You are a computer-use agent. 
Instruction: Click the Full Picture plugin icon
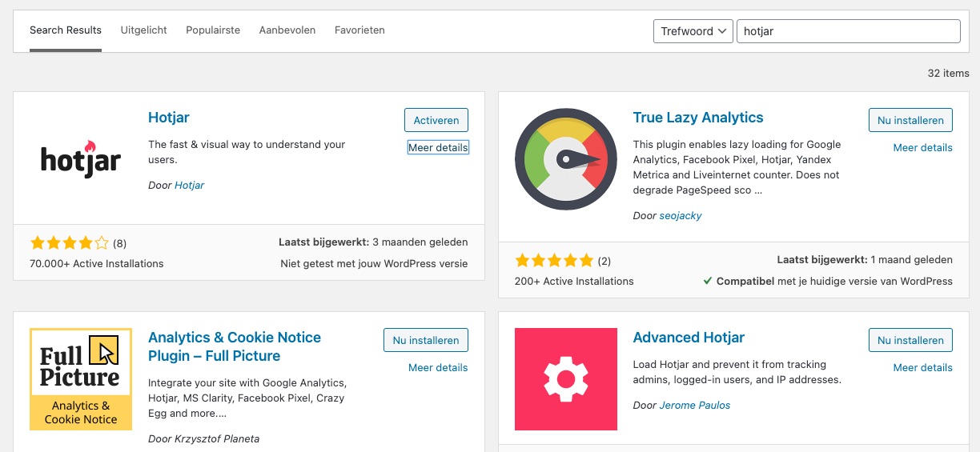click(81, 378)
